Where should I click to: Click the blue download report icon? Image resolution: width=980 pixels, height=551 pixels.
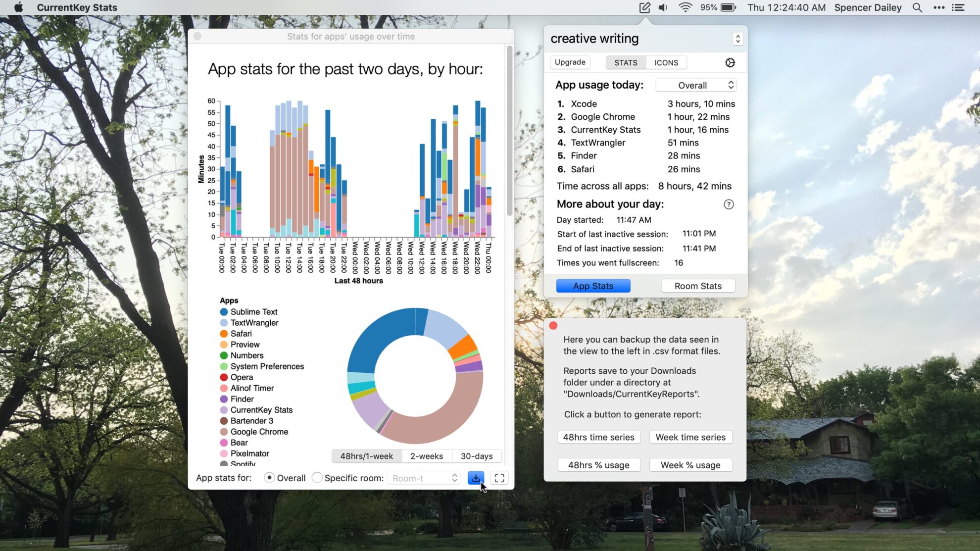pyautogui.click(x=476, y=478)
